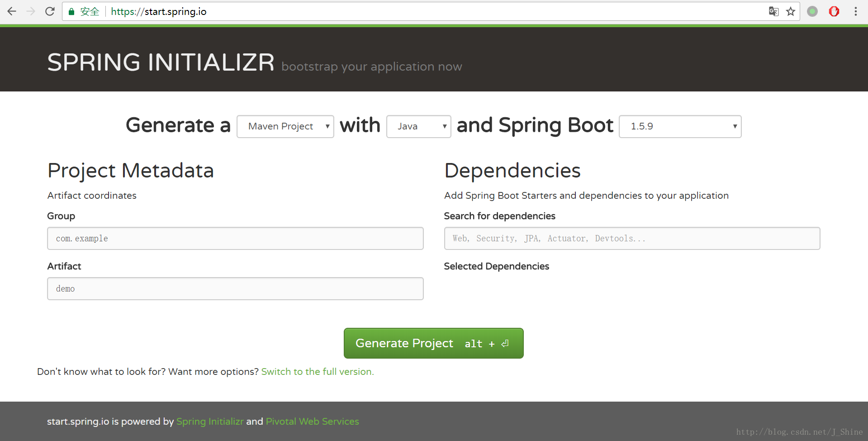Click the browser forward arrow
The height and width of the screenshot is (441, 868).
pos(31,11)
